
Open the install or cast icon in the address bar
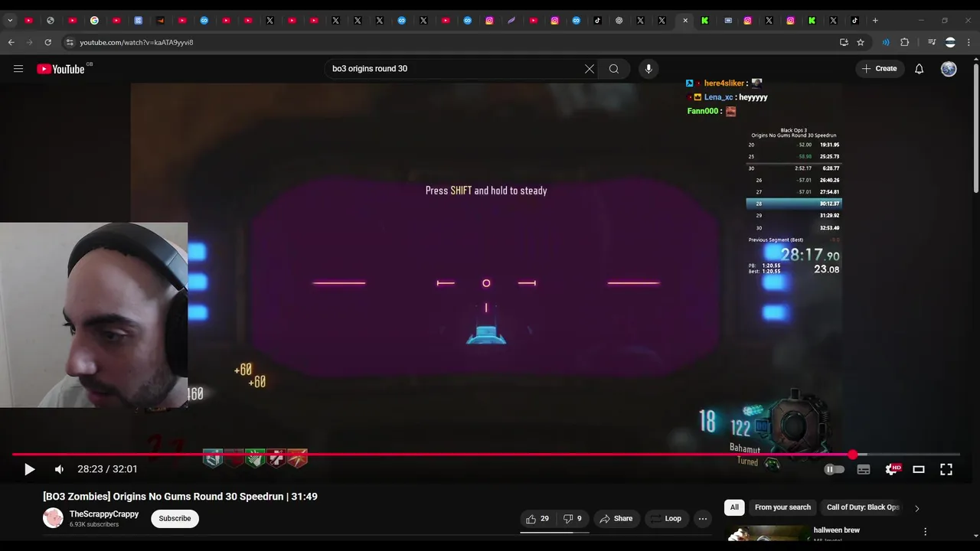844,42
